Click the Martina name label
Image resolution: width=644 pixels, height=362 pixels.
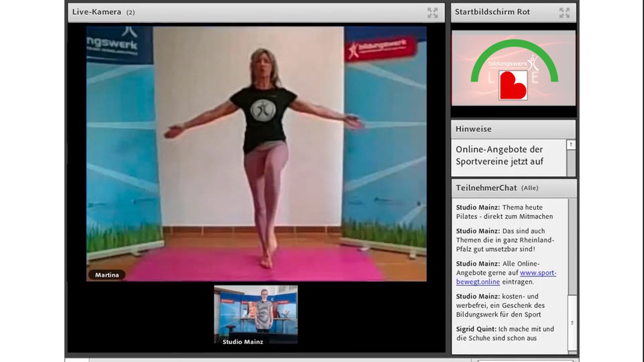click(107, 275)
